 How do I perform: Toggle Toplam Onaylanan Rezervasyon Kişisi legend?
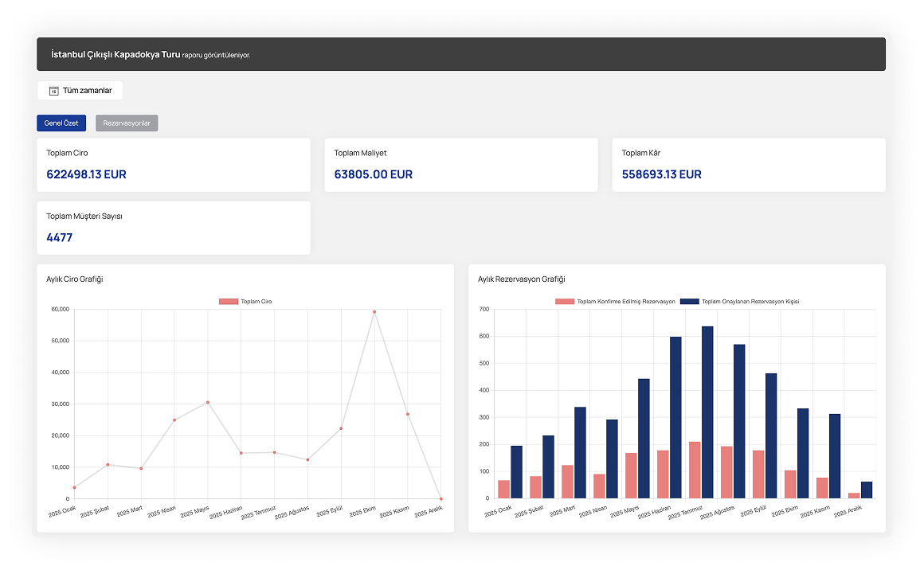(690, 302)
